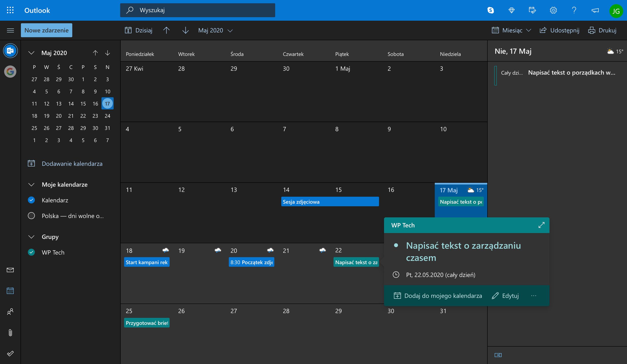Select 27 Kwi cell in month grid
627x364 pixels.
point(146,92)
